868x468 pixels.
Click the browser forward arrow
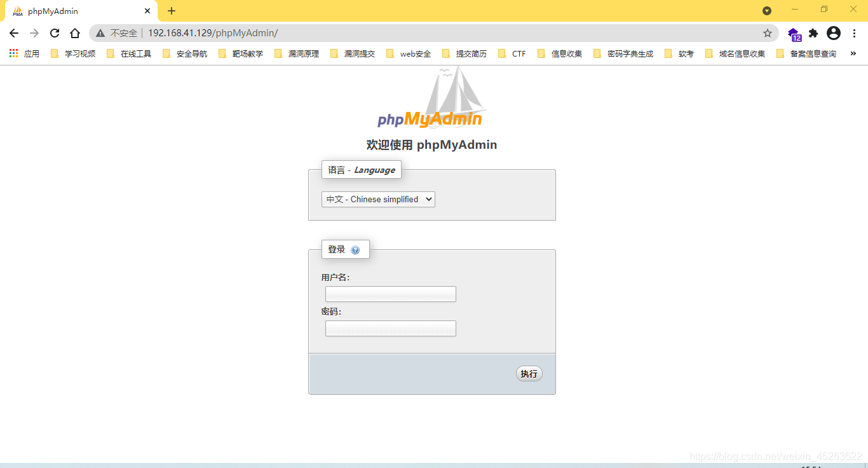[34, 33]
